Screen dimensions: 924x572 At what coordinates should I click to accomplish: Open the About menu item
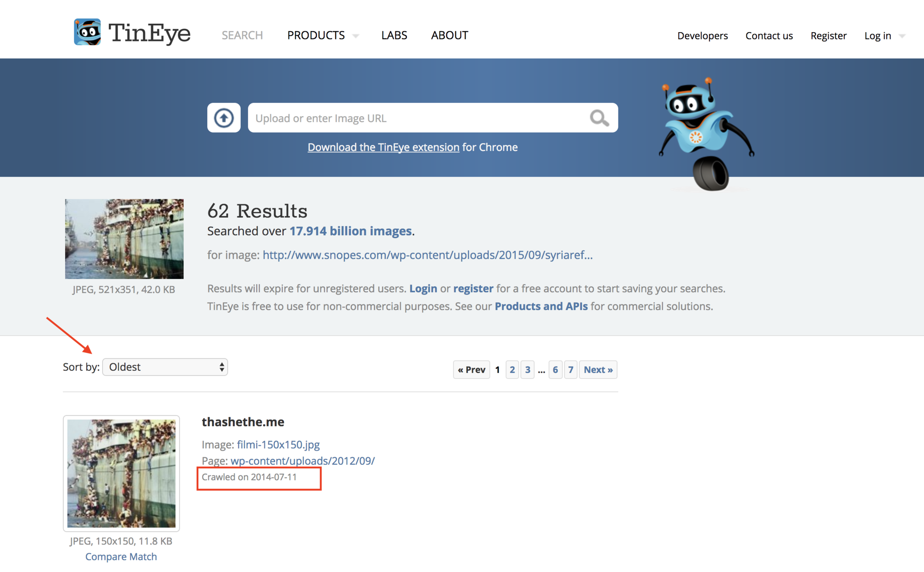(x=449, y=35)
